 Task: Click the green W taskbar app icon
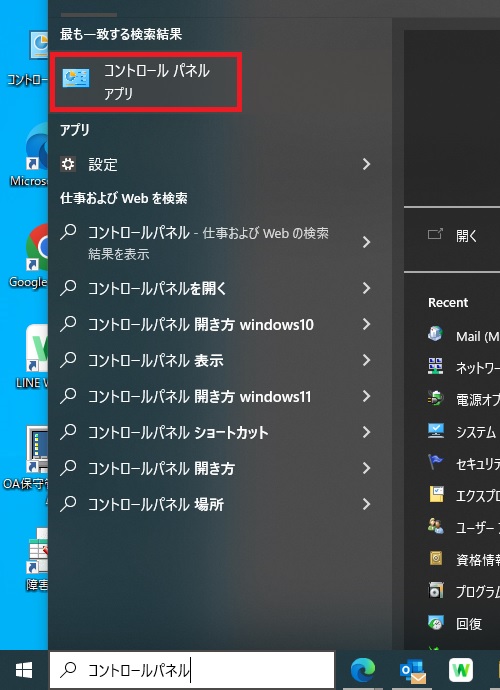coord(460,670)
